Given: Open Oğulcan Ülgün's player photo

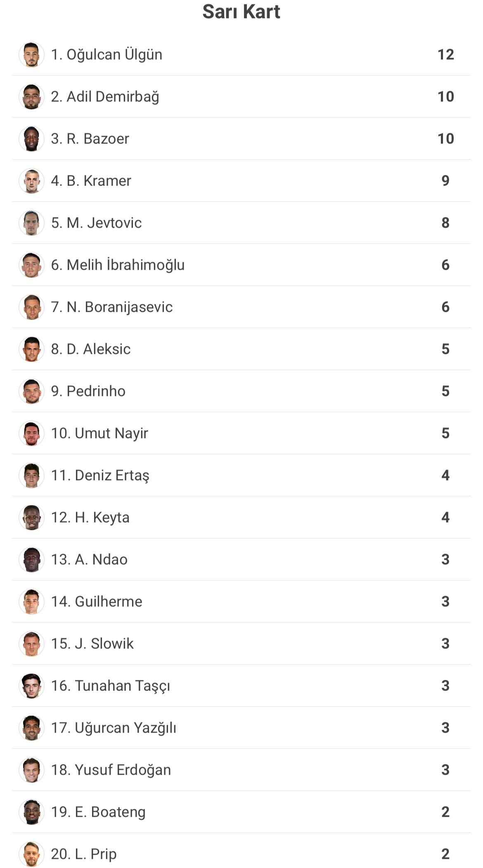Looking at the screenshot, I should pos(31,54).
